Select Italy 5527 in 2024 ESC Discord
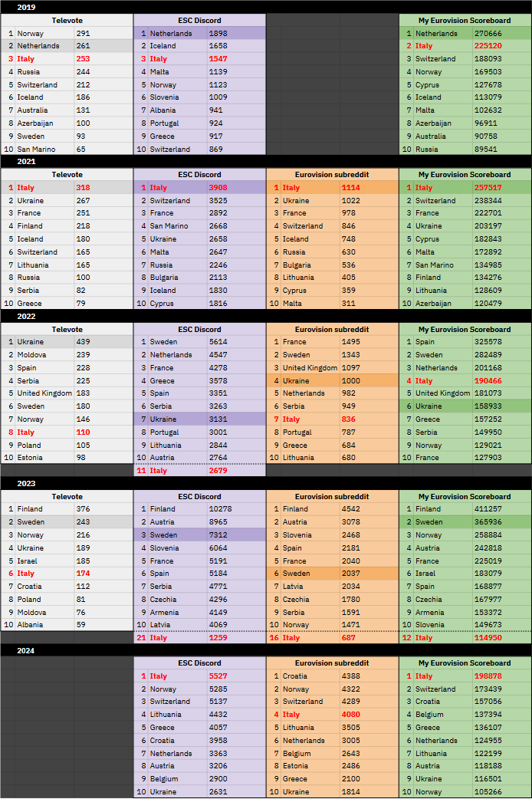Image resolution: width=532 pixels, height=799 pixels. tap(200, 676)
